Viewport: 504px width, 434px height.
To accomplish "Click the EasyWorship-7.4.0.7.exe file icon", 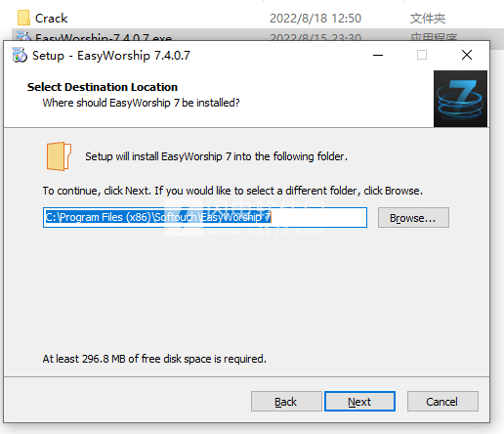I will [23, 36].
